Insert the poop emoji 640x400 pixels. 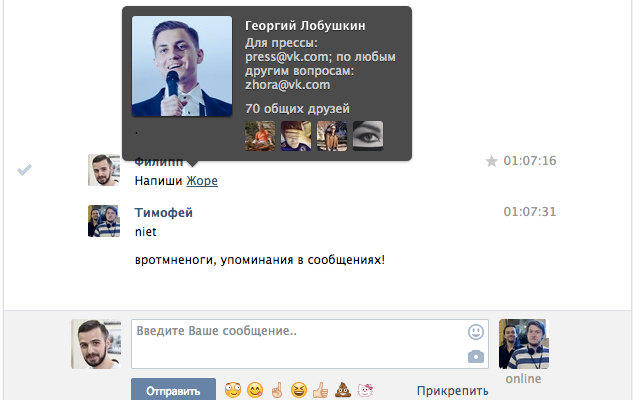click(343, 390)
